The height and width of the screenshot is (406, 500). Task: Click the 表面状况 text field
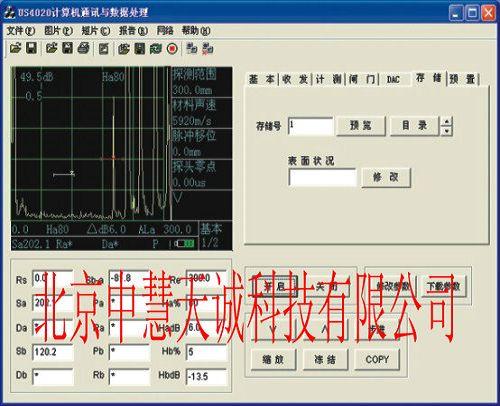(323, 177)
